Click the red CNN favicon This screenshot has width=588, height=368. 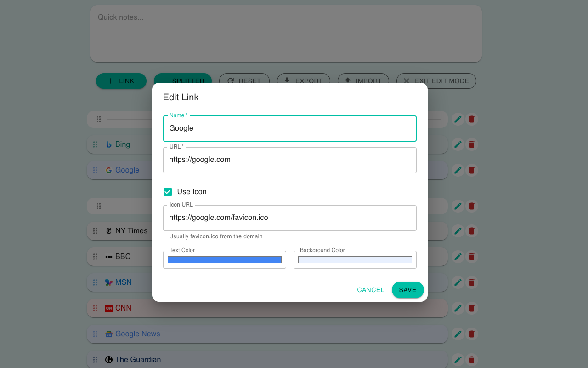[109, 308]
